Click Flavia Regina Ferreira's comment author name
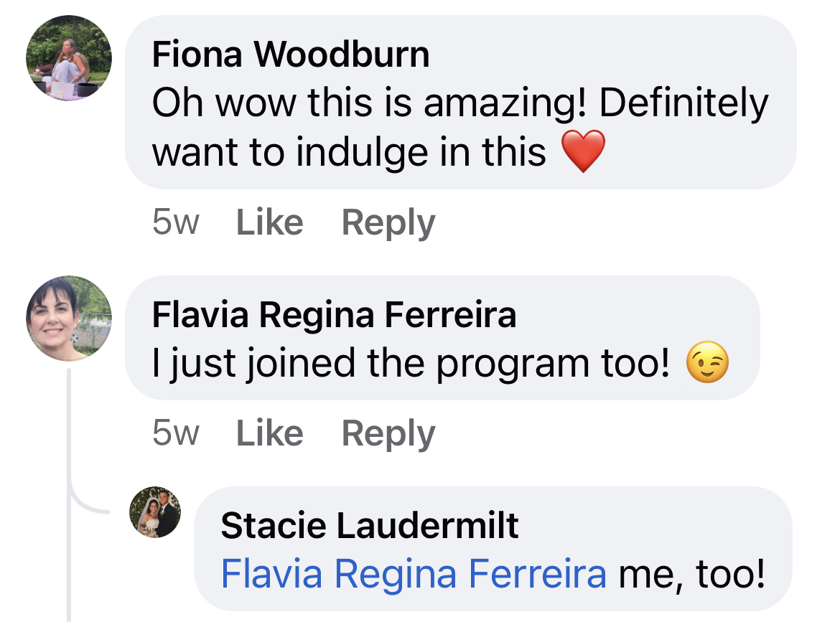This screenshot has width=840, height=622. pyautogui.click(x=334, y=315)
